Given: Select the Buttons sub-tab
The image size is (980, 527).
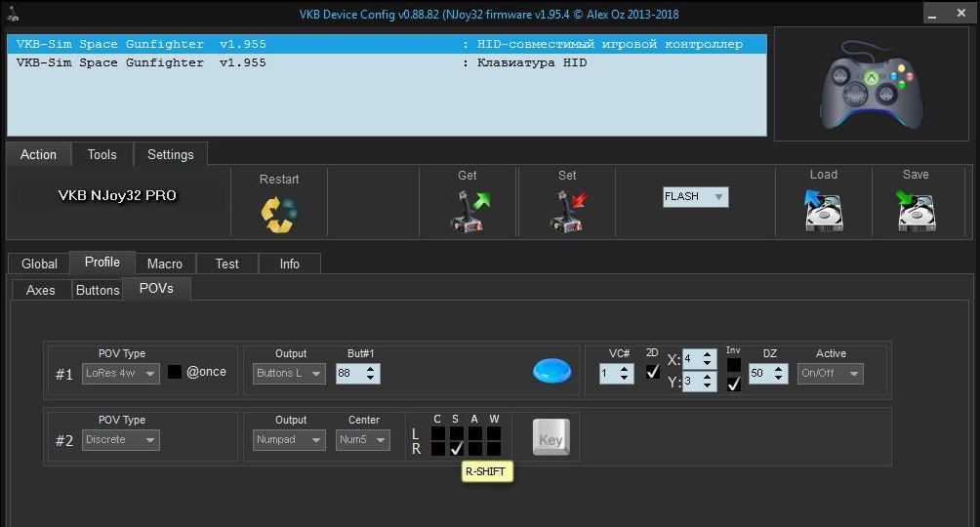Looking at the screenshot, I should tap(98, 290).
